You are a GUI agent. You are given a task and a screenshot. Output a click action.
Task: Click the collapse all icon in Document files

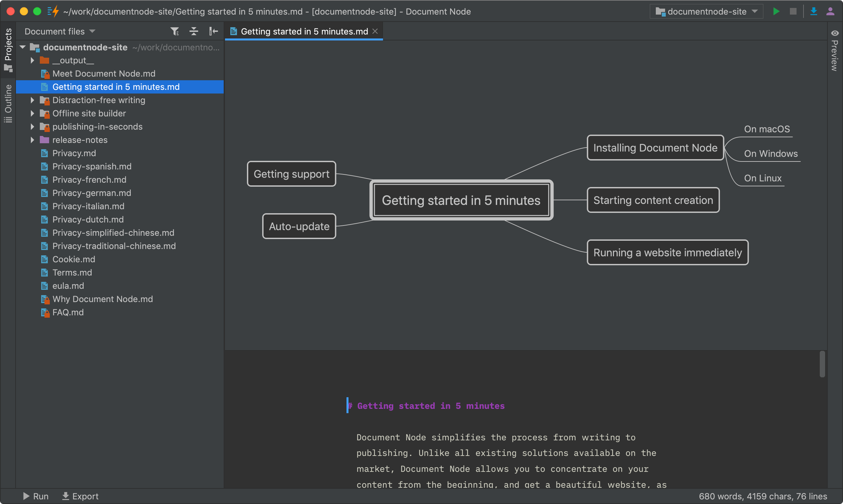point(194,31)
